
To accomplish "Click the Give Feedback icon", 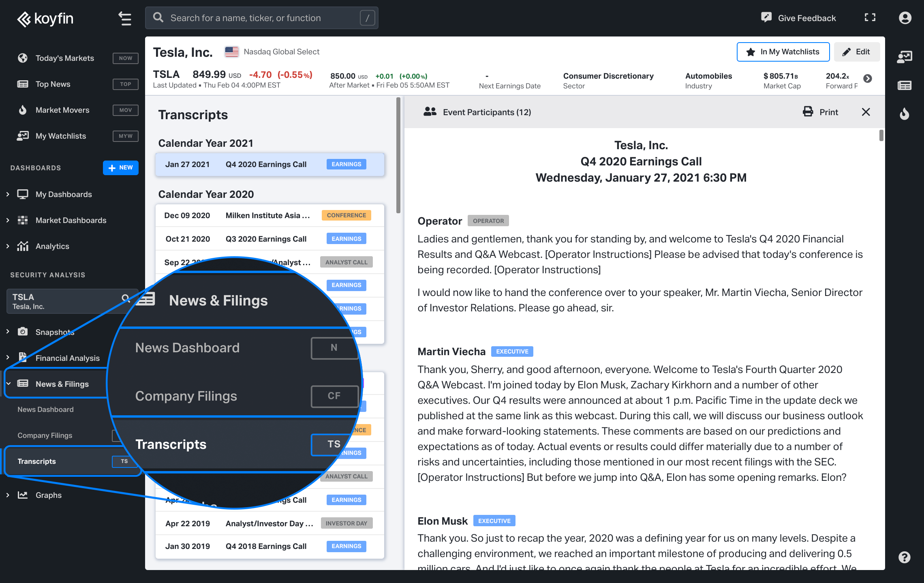I will click(x=766, y=17).
